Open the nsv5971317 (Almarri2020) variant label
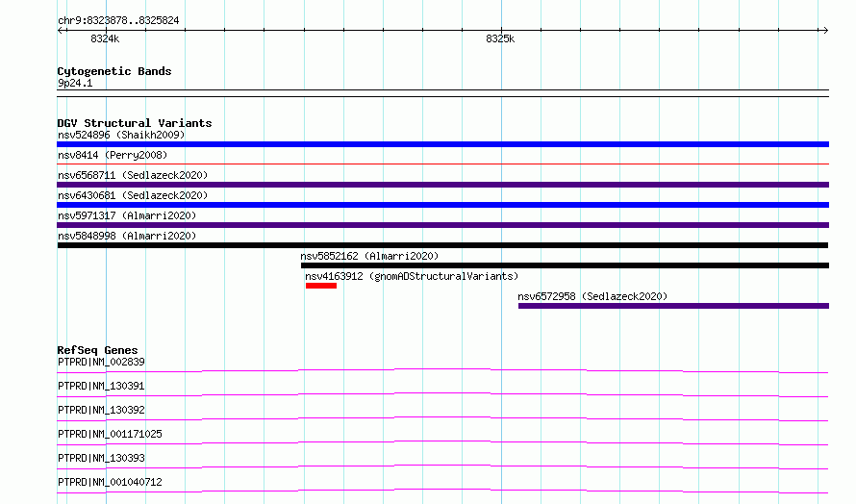Viewport: 856px width, 504px height. tap(127, 215)
